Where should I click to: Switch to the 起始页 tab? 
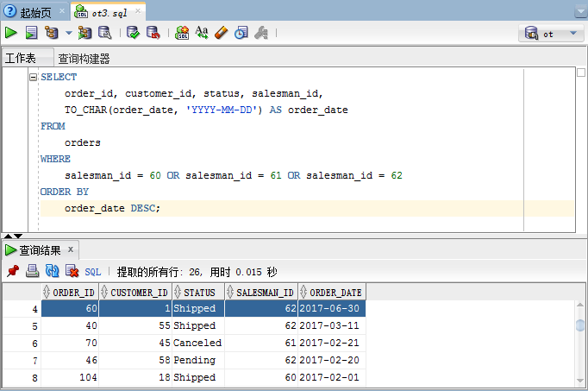pos(28,13)
